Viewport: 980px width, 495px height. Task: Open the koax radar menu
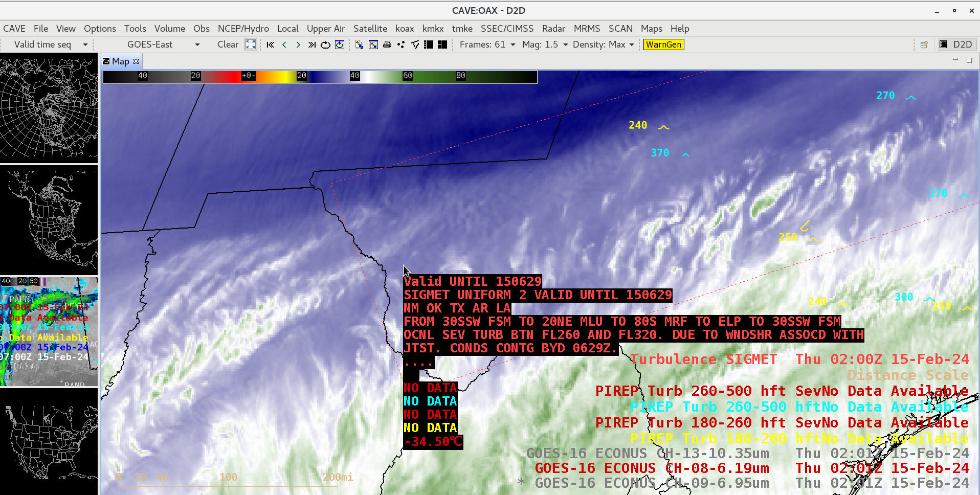click(x=405, y=29)
